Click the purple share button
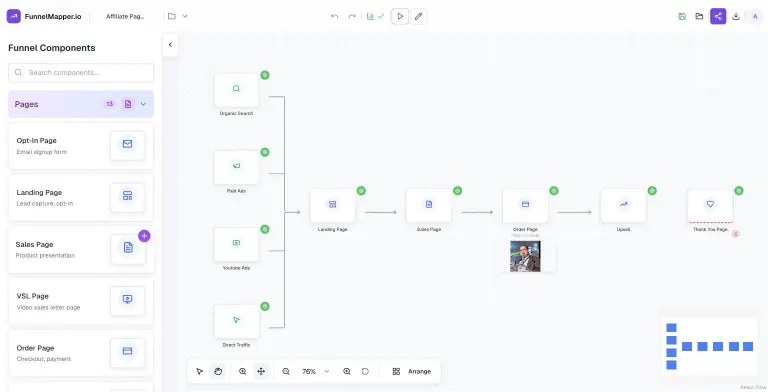 point(718,16)
